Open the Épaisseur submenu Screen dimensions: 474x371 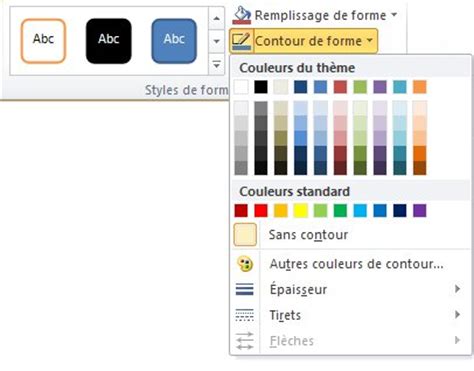[x=351, y=289]
